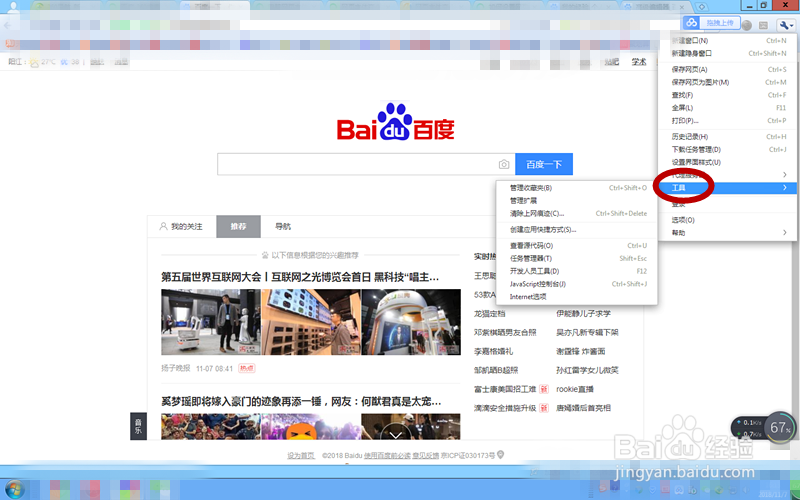Image resolution: width=800 pixels, height=500 pixels.
Task: Click the browser back arrow
Action: pyautogui.click(x=7, y=26)
